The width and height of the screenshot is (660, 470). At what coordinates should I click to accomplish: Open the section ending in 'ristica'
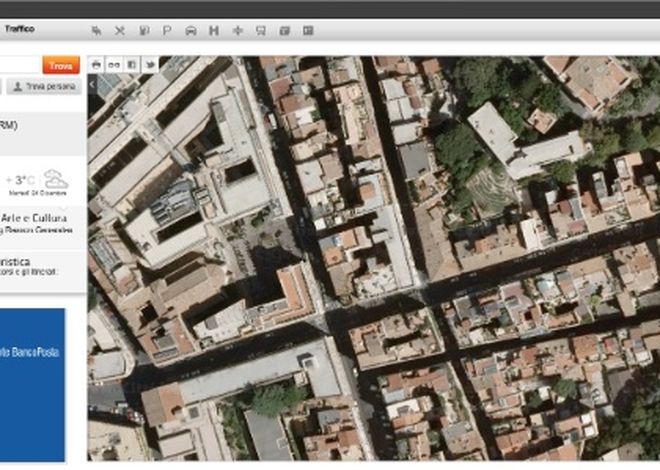[x=15, y=262]
